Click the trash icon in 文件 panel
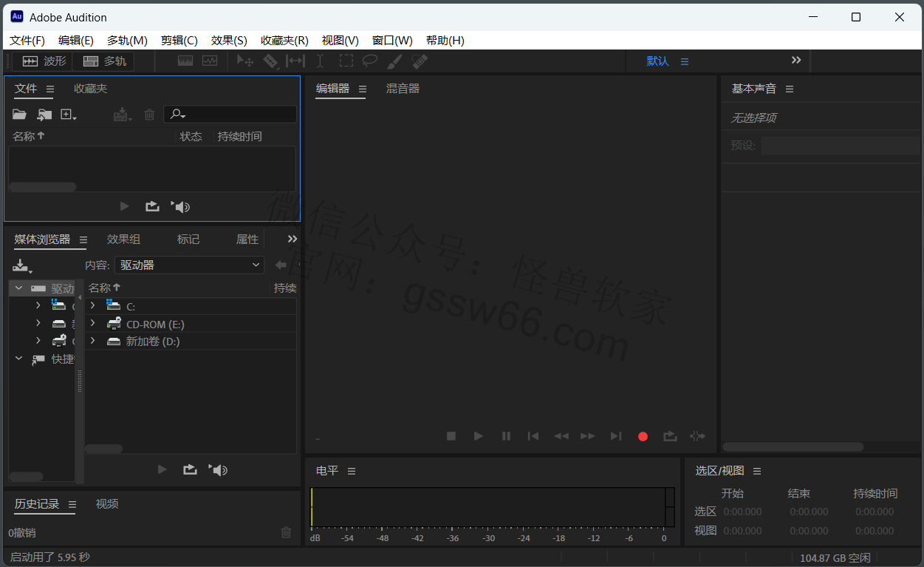This screenshot has height=567, width=924. tap(149, 115)
